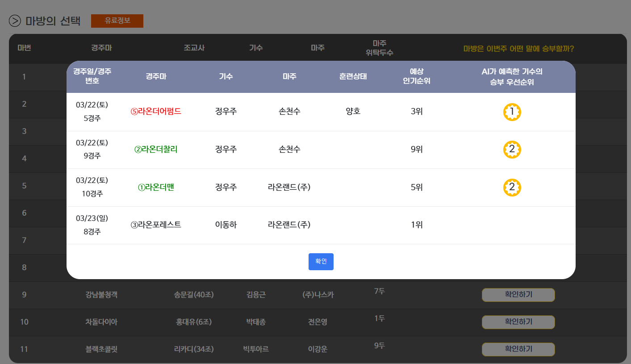Screen dimensions: 631x364
Task: Open the green horse name ②라온더찰리
Action: [156, 150]
